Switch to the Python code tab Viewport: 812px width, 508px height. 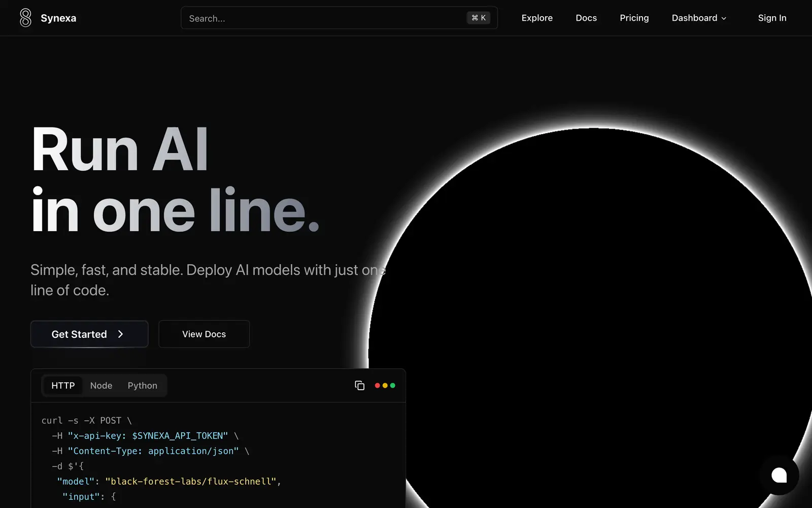pyautogui.click(x=143, y=386)
